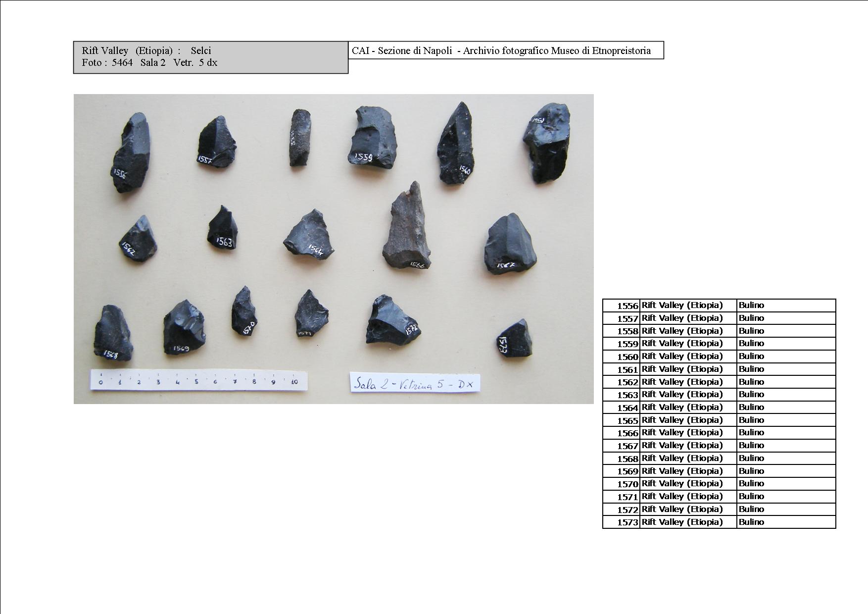Click "Bulino" in the 1573 table row
This screenshot has width=868, height=614.
(751, 522)
